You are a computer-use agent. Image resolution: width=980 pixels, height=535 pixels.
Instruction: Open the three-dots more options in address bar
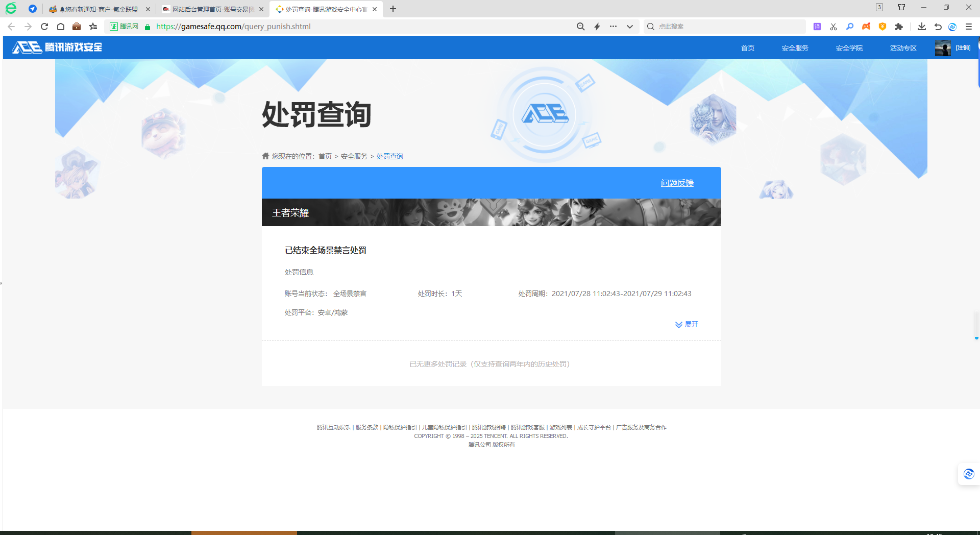[x=613, y=27]
